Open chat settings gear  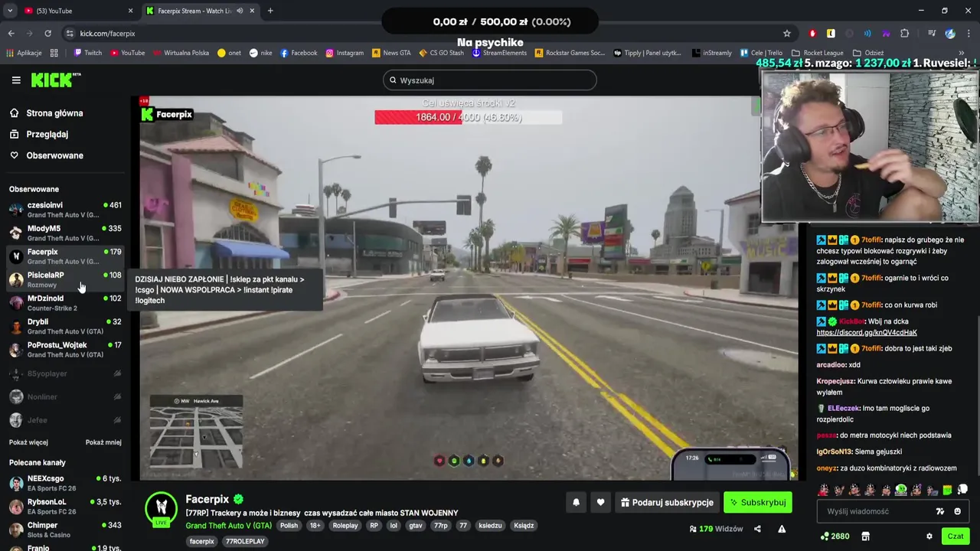929,536
